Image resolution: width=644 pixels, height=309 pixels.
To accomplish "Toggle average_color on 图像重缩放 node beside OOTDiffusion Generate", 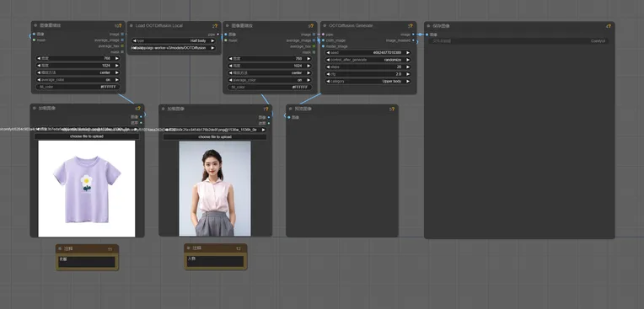I will [x=270, y=80].
